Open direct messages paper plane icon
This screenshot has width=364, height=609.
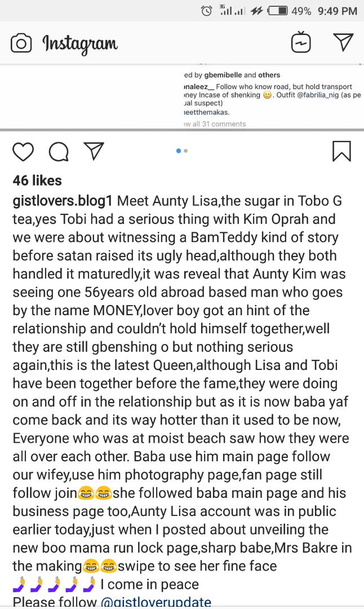click(x=343, y=42)
